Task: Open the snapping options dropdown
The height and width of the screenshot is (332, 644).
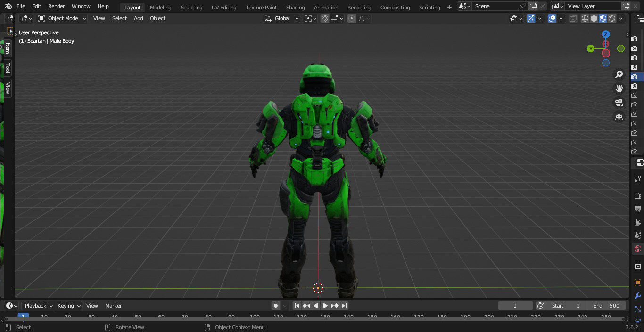Action: [x=337, y=18]
